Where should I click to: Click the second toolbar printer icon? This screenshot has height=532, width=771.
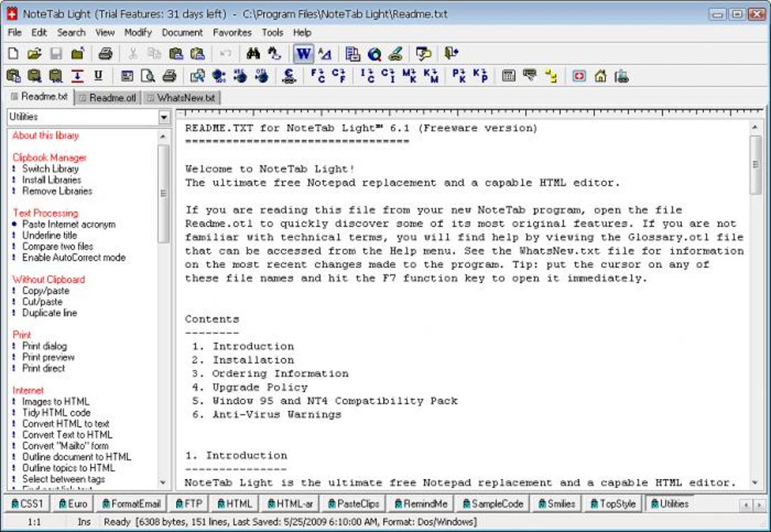[x=169, y=76]
